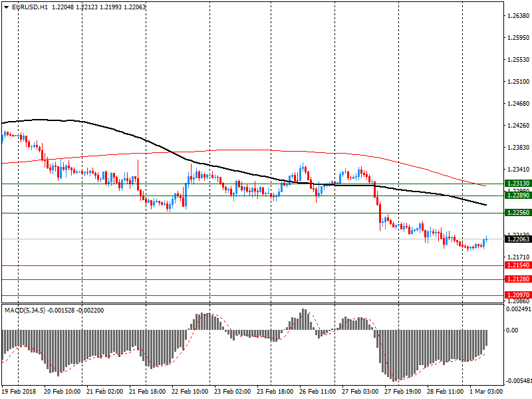Select the 1.21540 red support price tag
532x399 pixels.
coord(518,265)
